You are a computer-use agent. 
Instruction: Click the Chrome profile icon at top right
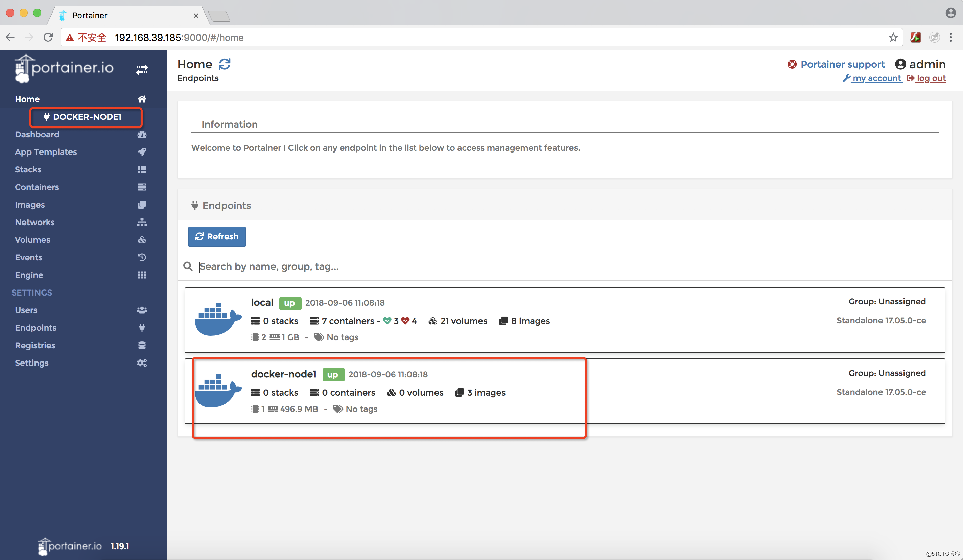pos(950,13)
